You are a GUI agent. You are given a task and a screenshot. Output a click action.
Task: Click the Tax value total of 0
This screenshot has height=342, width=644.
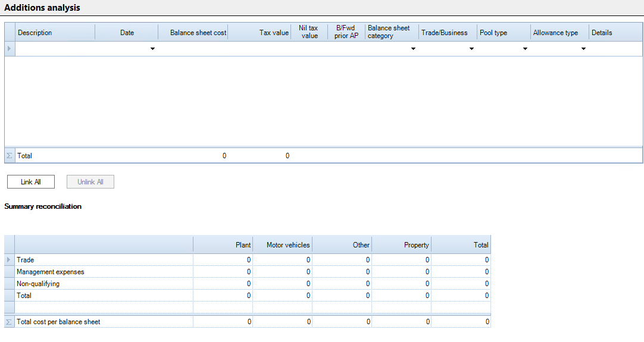point(287,156)
